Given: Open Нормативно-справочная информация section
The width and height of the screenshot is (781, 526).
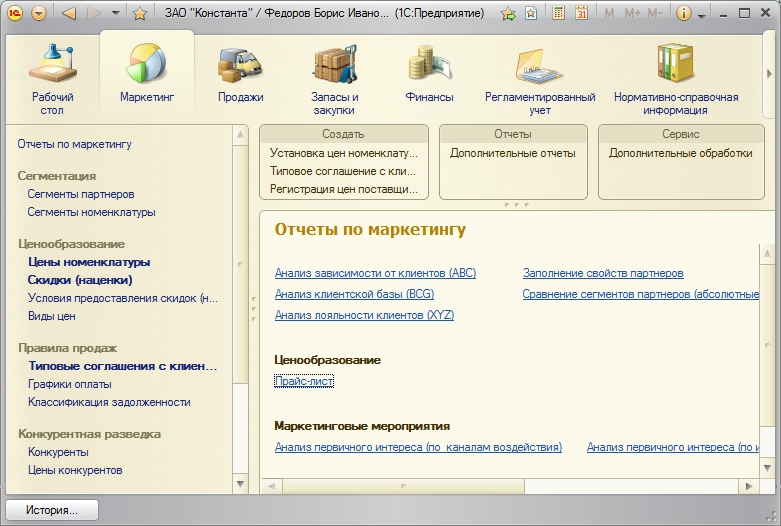Looking at the screenshot, I should tap(675, 79).
